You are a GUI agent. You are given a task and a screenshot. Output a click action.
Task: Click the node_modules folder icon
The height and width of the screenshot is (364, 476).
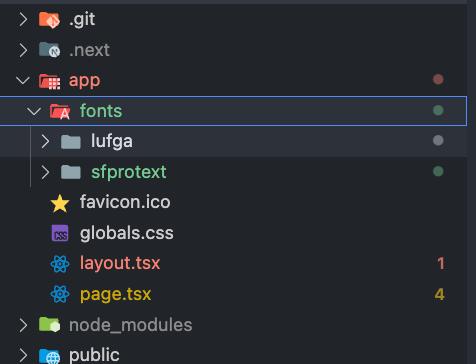point(49,325)
